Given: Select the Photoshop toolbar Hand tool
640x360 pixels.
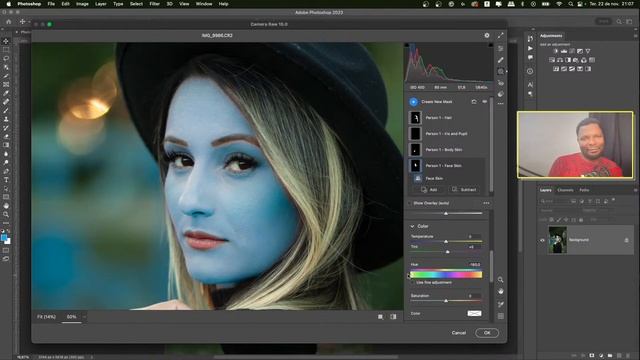Looking at the screenshot, I should [x=6, y=206].
